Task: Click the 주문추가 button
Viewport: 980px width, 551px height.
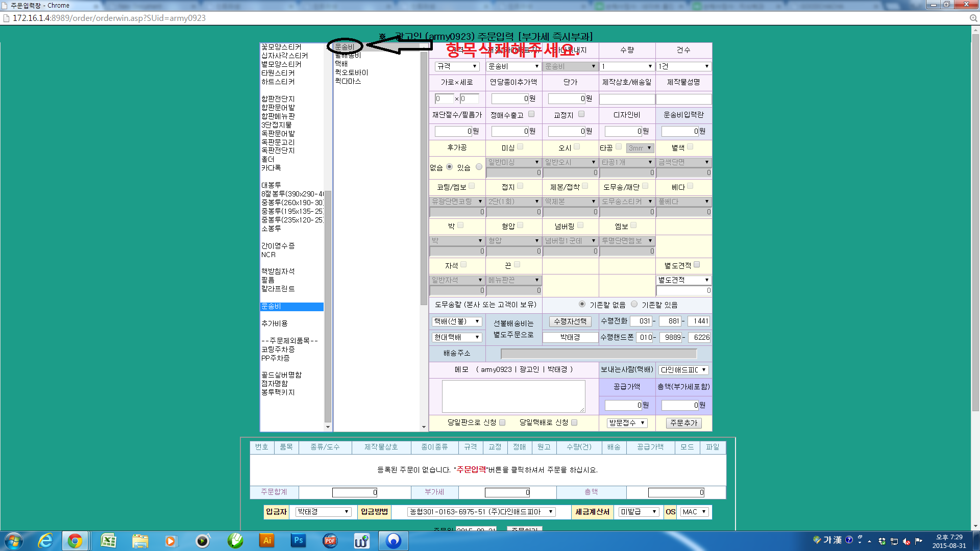Action: click(x=683, y=423)
